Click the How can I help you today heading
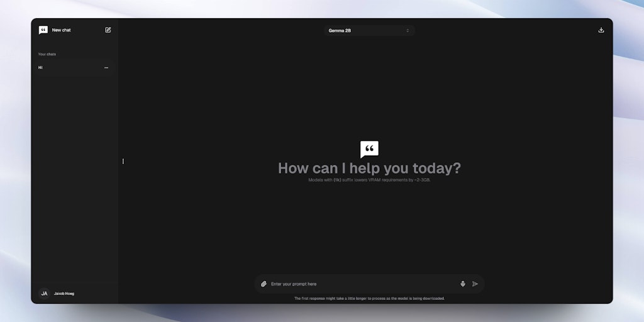This screenshot has height=322, width=644. click(x=369, y=169)
